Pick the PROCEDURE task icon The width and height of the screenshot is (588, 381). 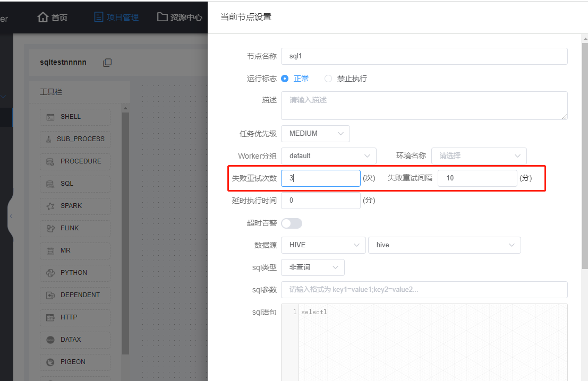[50, 161]
